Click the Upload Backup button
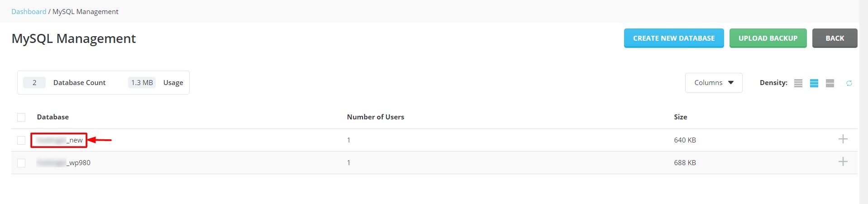The image size is (868, 204). (768, 38)
